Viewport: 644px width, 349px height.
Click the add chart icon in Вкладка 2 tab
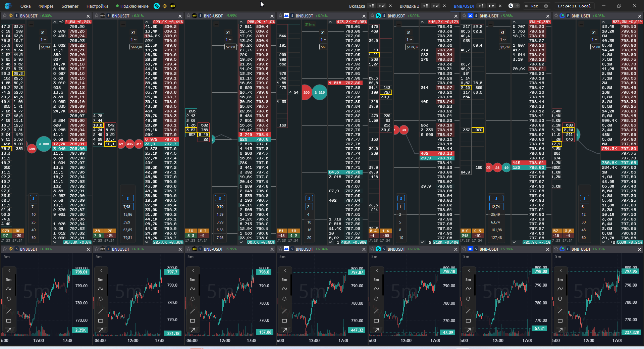(435, 6)
